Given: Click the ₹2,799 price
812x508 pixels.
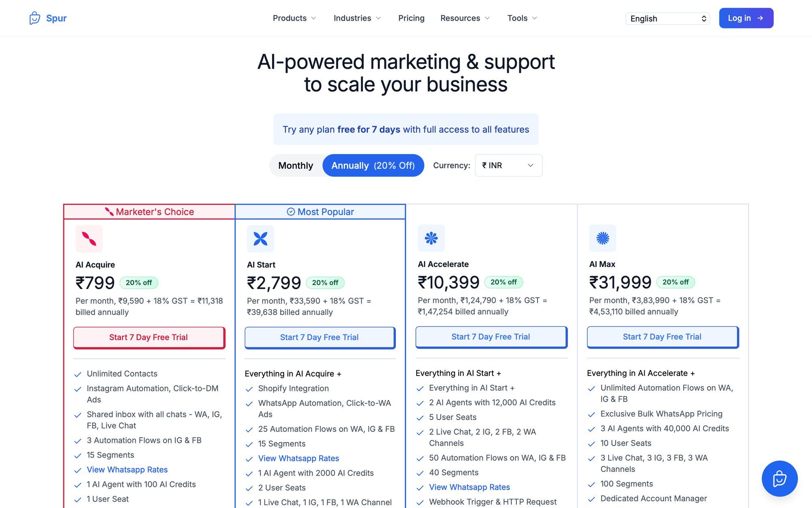Looking at the screenshot, I should [274, 283].
